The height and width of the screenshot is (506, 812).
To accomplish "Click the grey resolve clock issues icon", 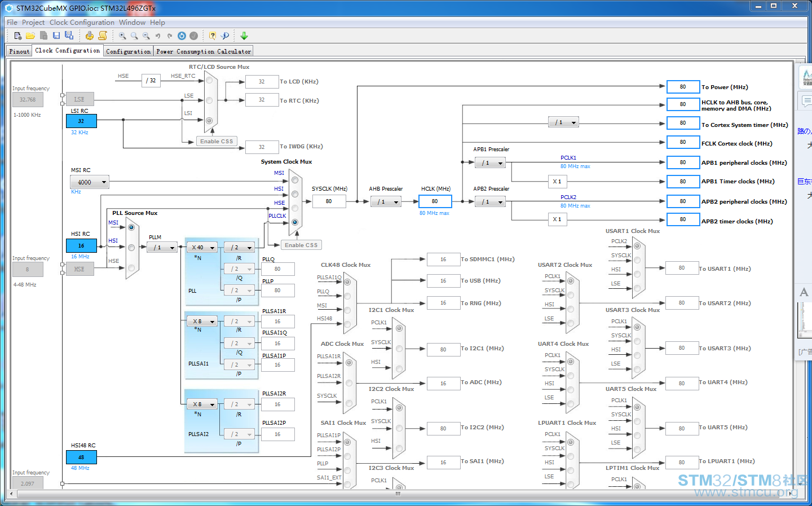I will (x=193, y=36).
